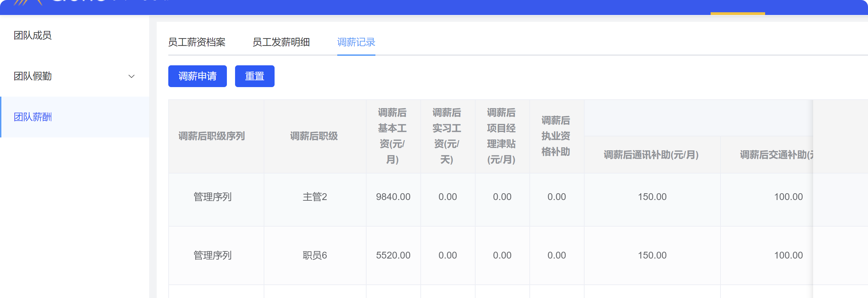Click the 调薪后通讯补助 column header
The image size is (868, 298).
click(x=651, y=155)
